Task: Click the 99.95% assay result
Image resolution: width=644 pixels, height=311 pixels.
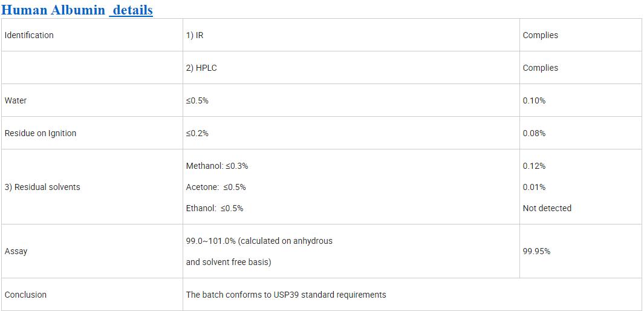Action: tap(536, 251)
